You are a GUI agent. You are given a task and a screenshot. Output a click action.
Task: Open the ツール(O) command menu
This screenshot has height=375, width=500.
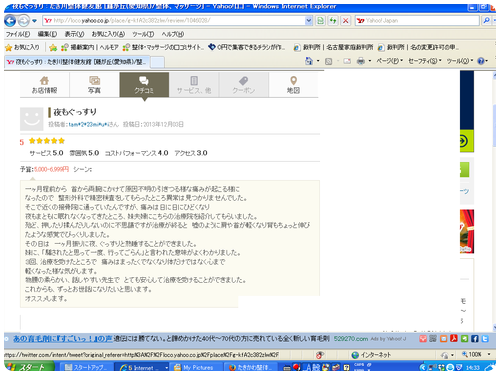pyautogui.click(x=460, y=61)
